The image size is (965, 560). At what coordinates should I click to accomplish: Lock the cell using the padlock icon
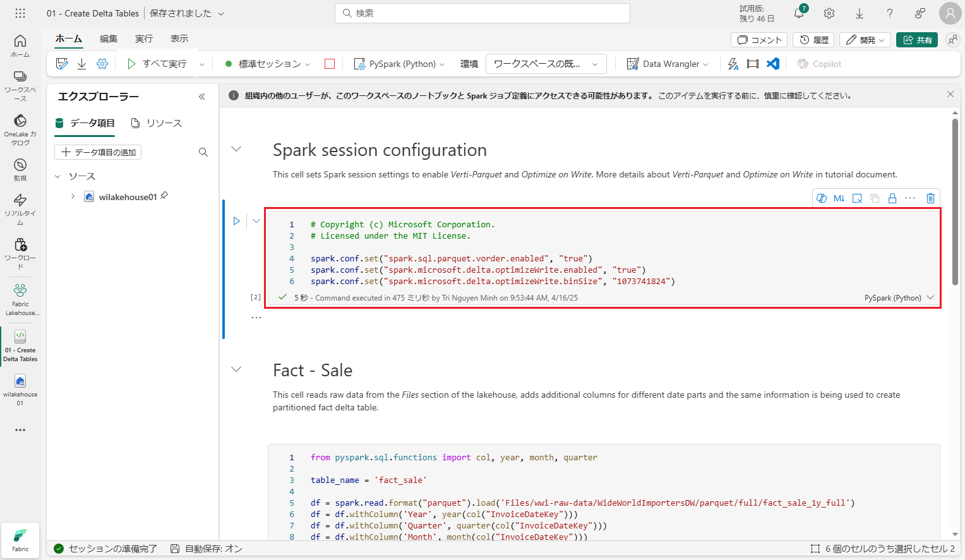click(x=892, y=198)
